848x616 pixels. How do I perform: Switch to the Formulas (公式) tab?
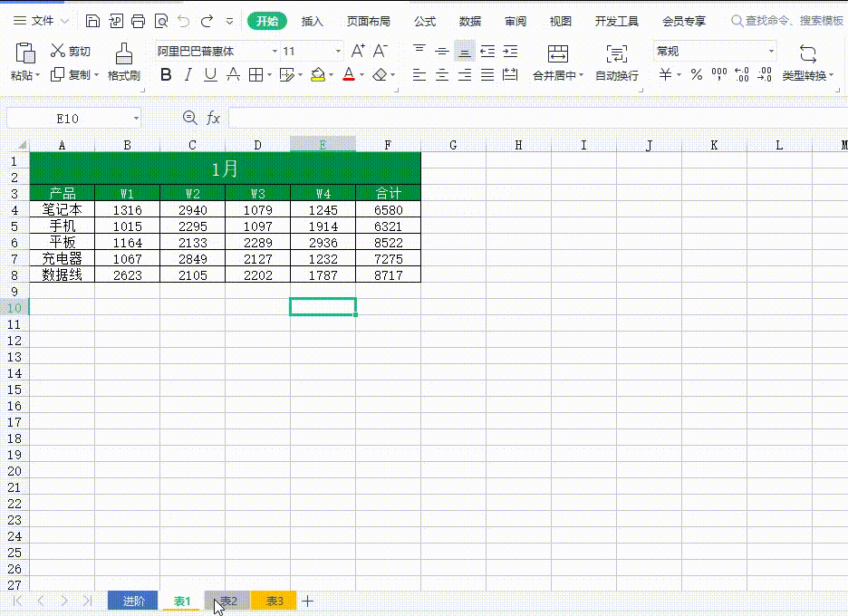(x=425, y=21)
